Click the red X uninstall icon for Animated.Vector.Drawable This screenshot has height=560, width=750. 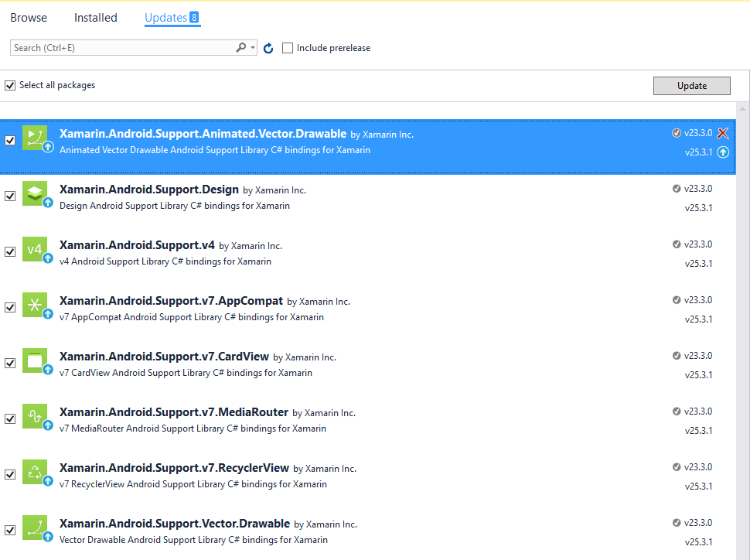click(x=723, y=133)
